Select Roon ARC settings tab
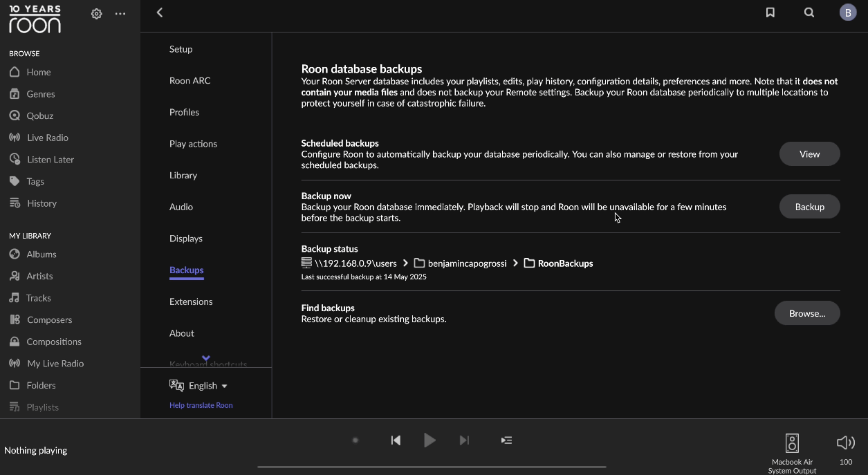 click(190, 81)
